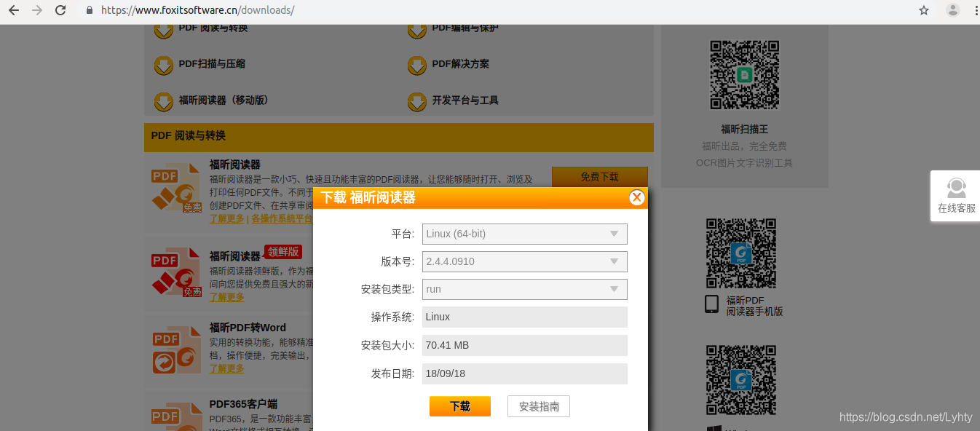This screenshot has height=431, width=980.
Task: Open the 安装指南 installation guide
Action: (x=539, y=406)
